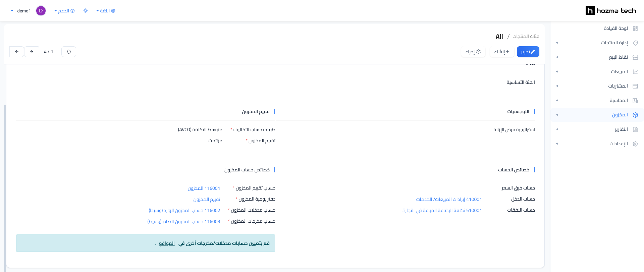
Task: Click the استراتيجية فرض الإزالة label
Action: click(514, 129)
